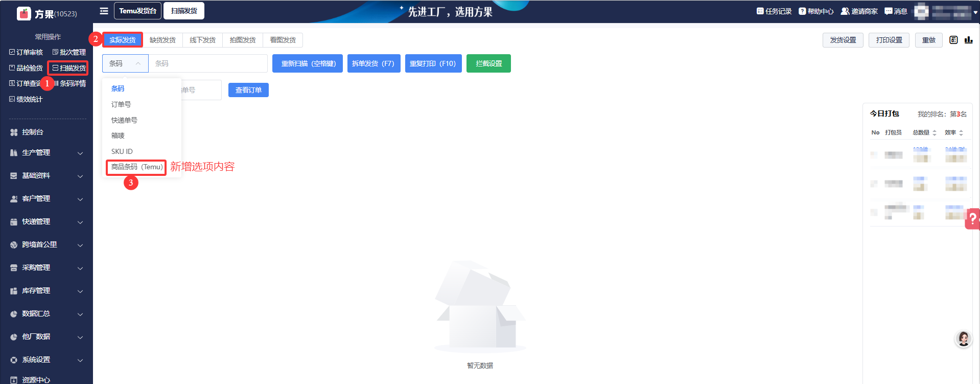Select the 实际发货 tab

coord(123,40)
